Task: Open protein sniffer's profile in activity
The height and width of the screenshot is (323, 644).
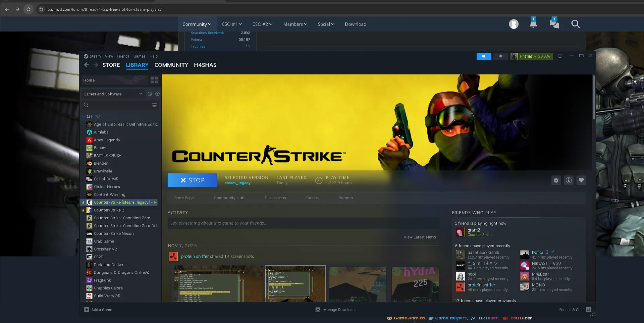Action: coord(195,257)
